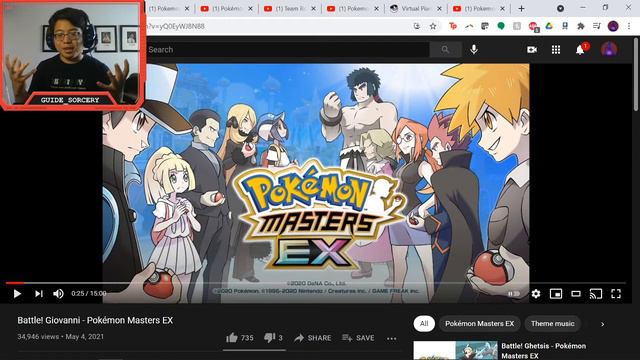Click the address bar URL

175,26
